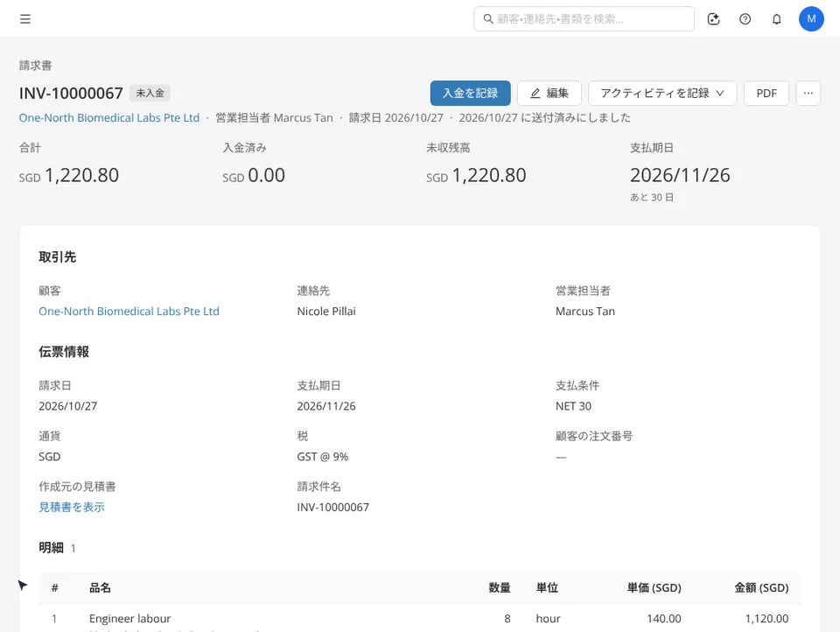The image size is (840, 632).
Task: Click the 明細 section heading
Action: click(x=52, y=548)
